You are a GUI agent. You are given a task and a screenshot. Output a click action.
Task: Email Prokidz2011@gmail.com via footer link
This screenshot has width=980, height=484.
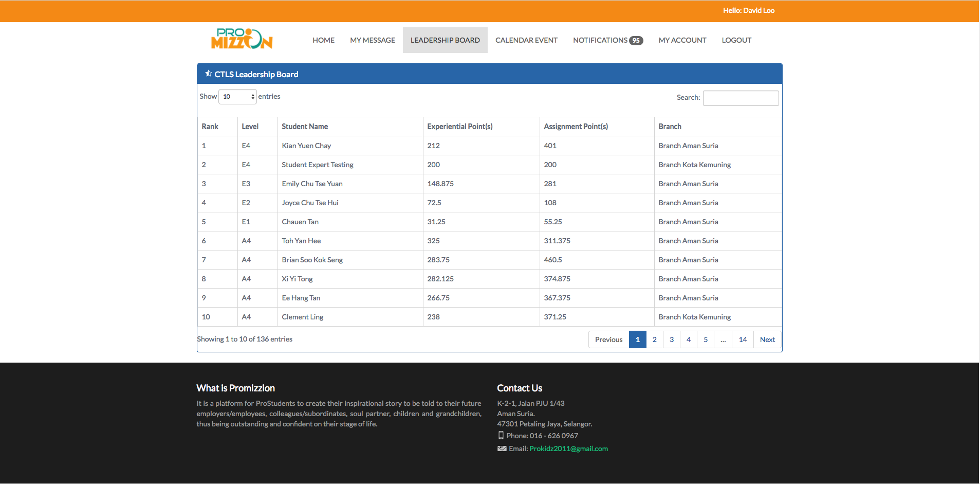click(x=568, y=448)
